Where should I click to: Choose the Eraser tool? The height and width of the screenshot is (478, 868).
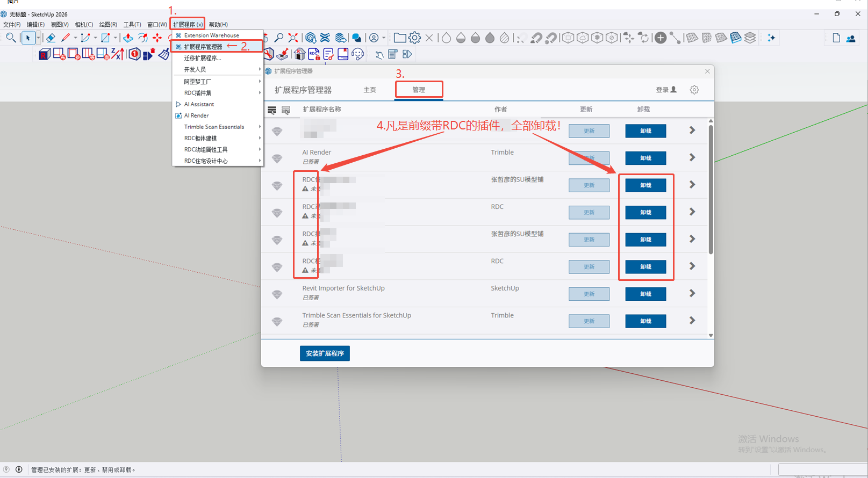51,38
